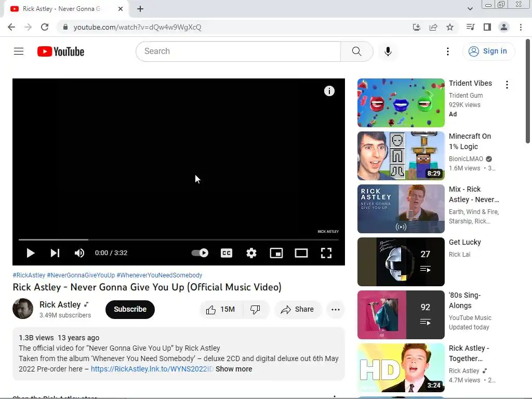532x399 pixels.
Task: Like the video with thumbs up
Action: [x=221, y=310]
